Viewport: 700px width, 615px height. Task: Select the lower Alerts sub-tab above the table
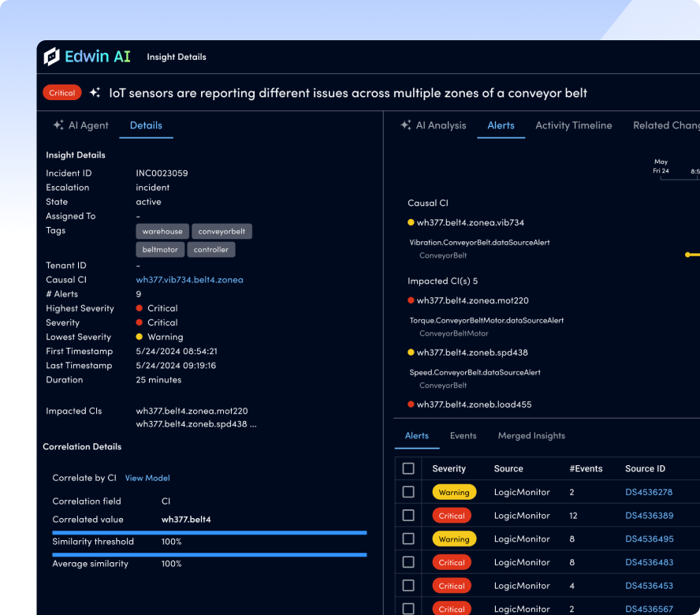pyautogui.click(x=416, y=435)
